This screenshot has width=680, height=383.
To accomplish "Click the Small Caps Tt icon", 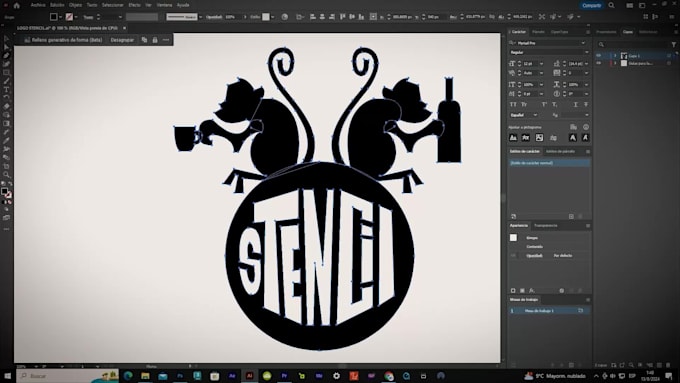I will [524, 105].
